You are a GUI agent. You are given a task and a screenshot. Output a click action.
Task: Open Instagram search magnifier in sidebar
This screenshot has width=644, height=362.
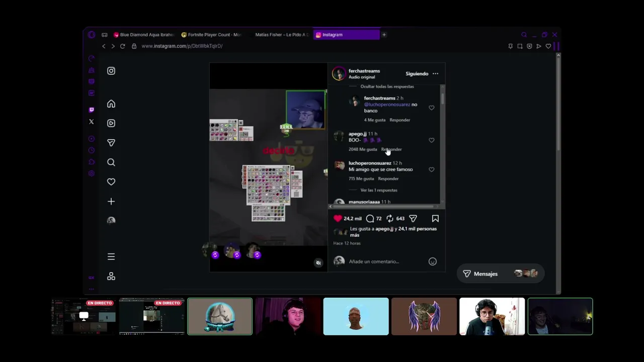pos(111,162)
